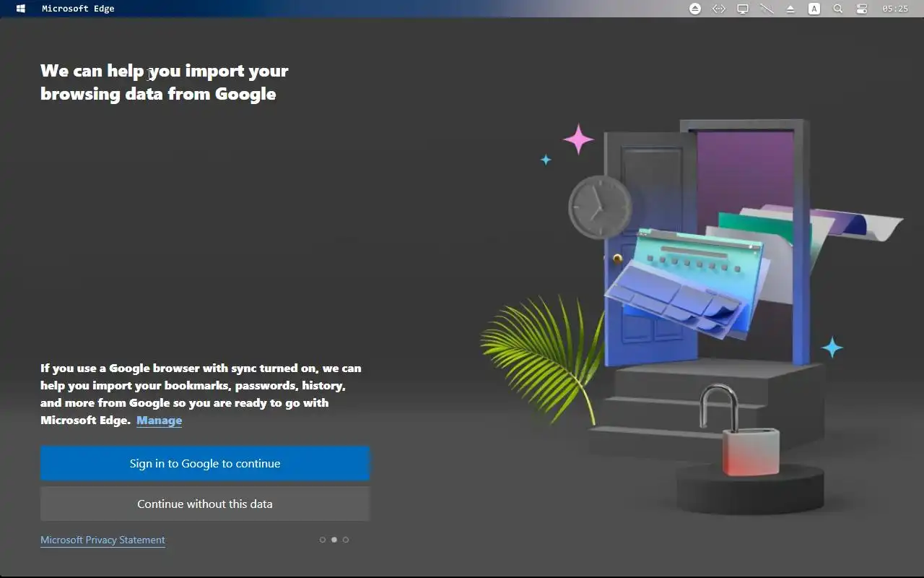Open the Manage import settings link
Screen dimensions: 924x578
[x=159, y=420]
